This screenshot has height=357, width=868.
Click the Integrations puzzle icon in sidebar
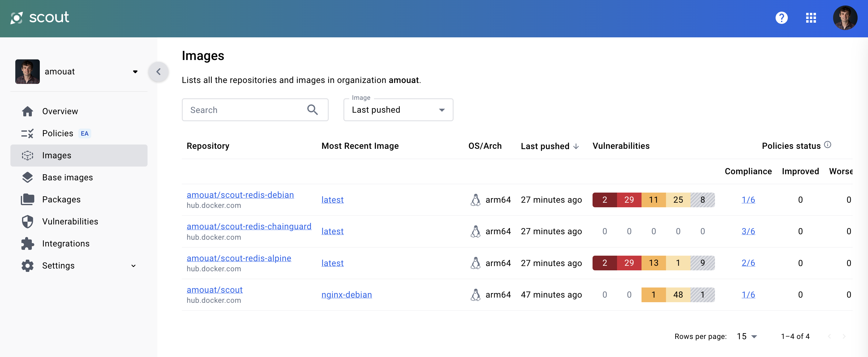pos(27,243)
